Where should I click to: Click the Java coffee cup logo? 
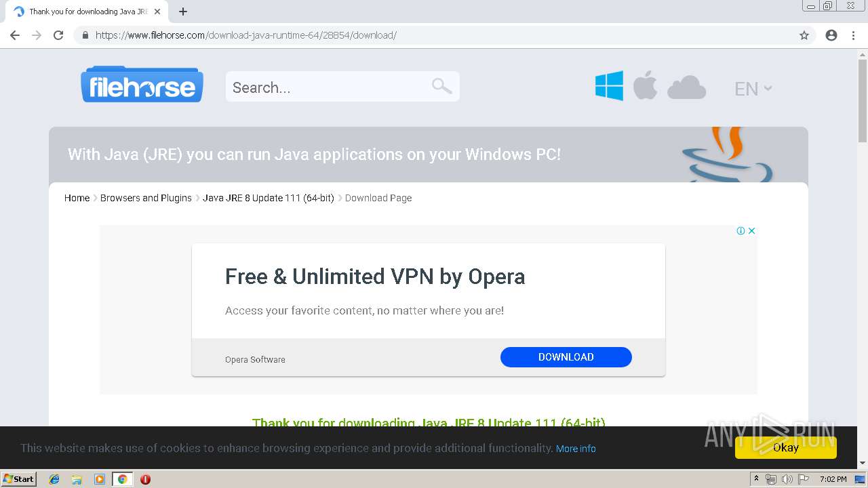point(727,155)
